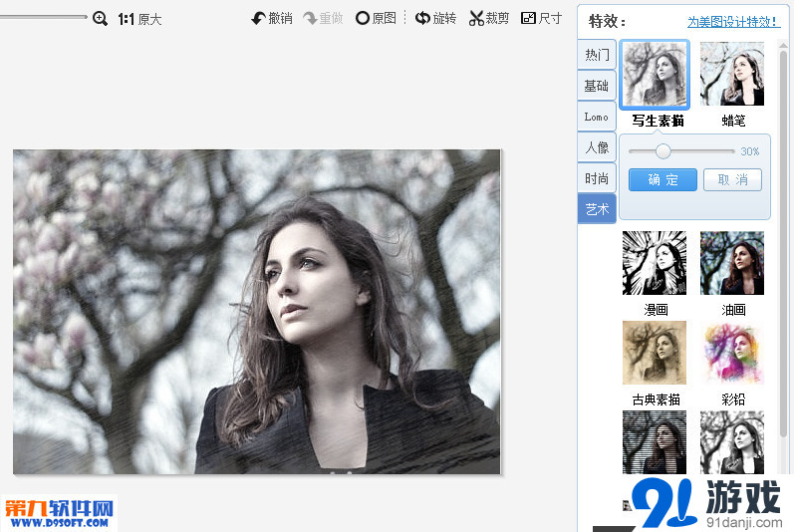Open the 尺寸 resize tool
The image size is (794, 532).
541,19
